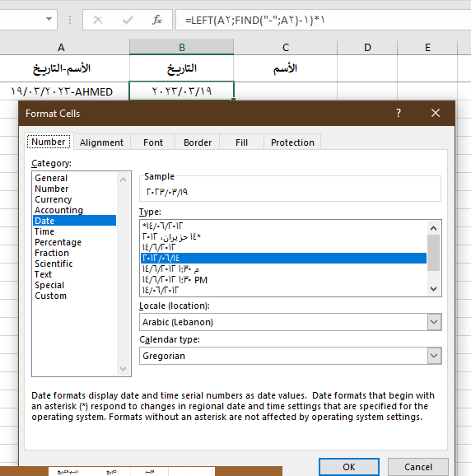
Task: Select highlighted date type ٢٠١٢/٠٦/١٤
Action: point(283,258)
